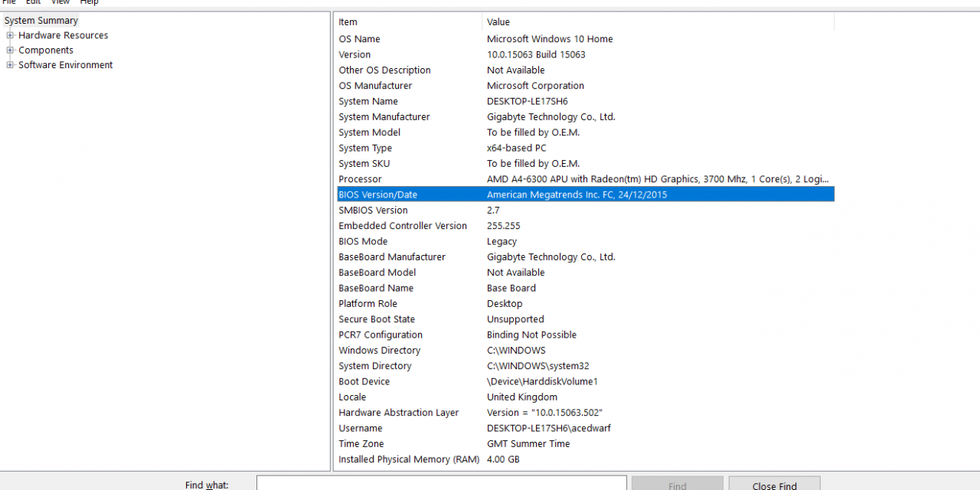Select the Locale row label
The width and height of the screenshot is (980, 490).
[352, 397]
